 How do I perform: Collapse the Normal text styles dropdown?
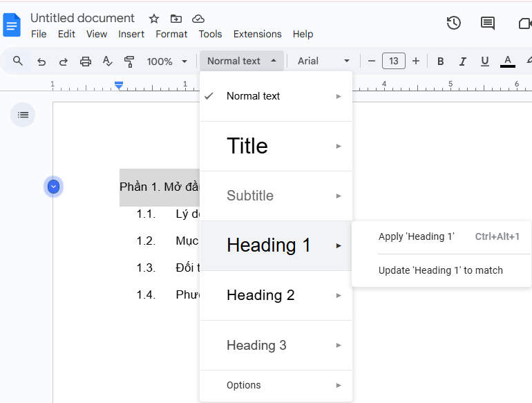pyautogui.click(x=242, y=61)
